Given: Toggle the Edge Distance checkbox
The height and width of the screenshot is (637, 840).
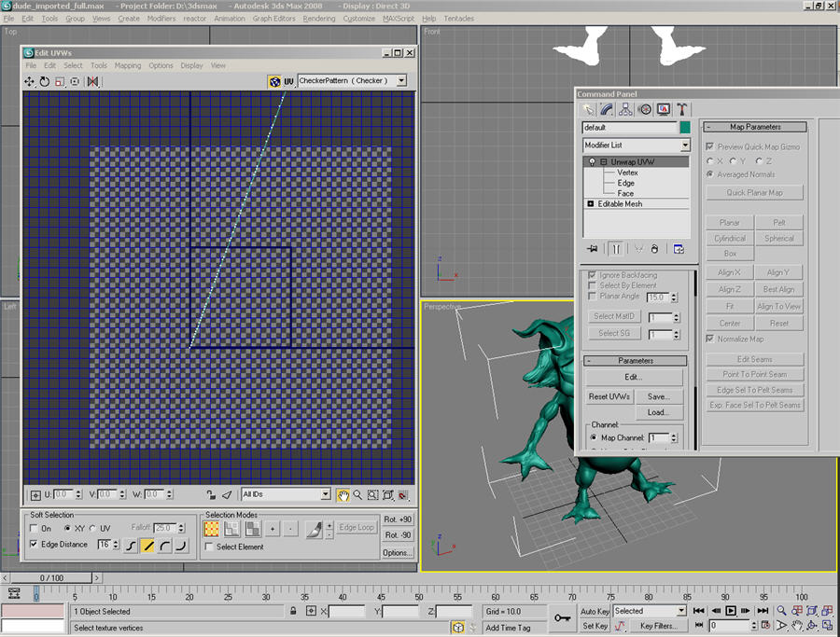Looking at the screenshot, I should (34, 544).
